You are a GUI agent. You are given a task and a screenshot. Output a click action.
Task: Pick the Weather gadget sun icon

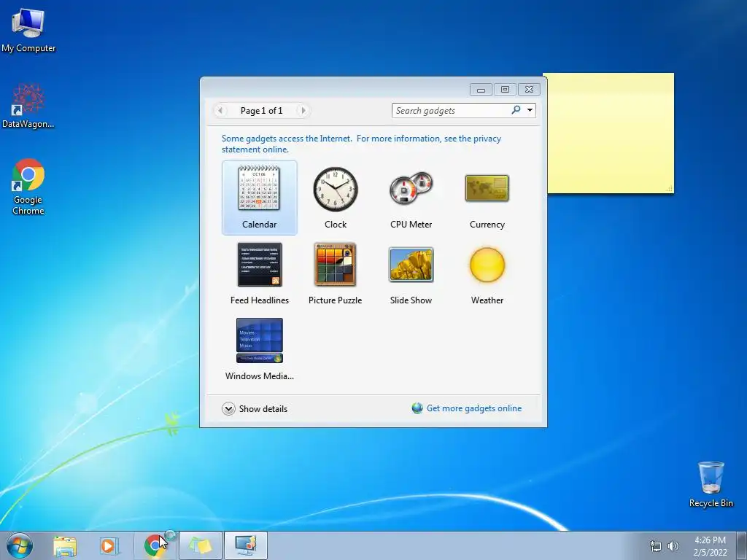pyautogui.click(x=487, y=265)
